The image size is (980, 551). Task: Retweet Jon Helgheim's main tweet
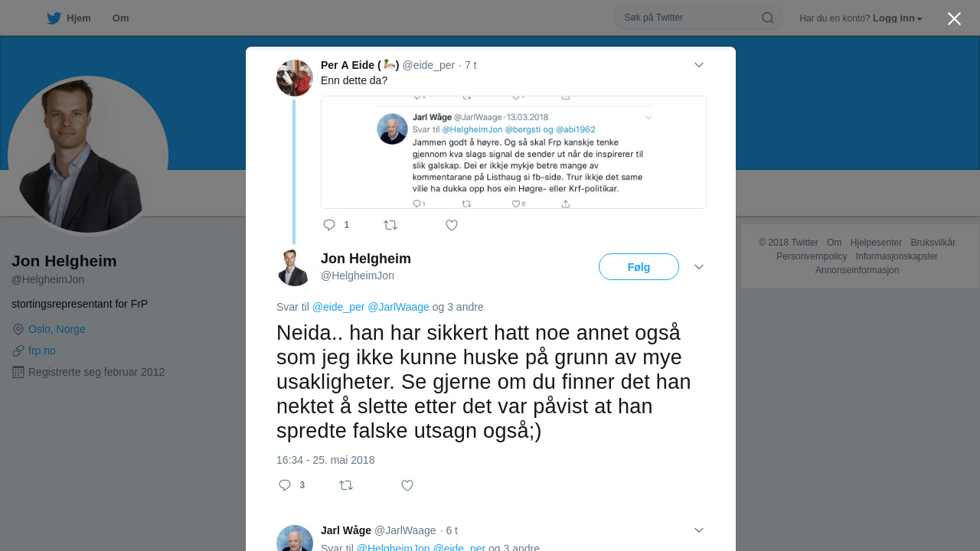[x=346, y=485]
